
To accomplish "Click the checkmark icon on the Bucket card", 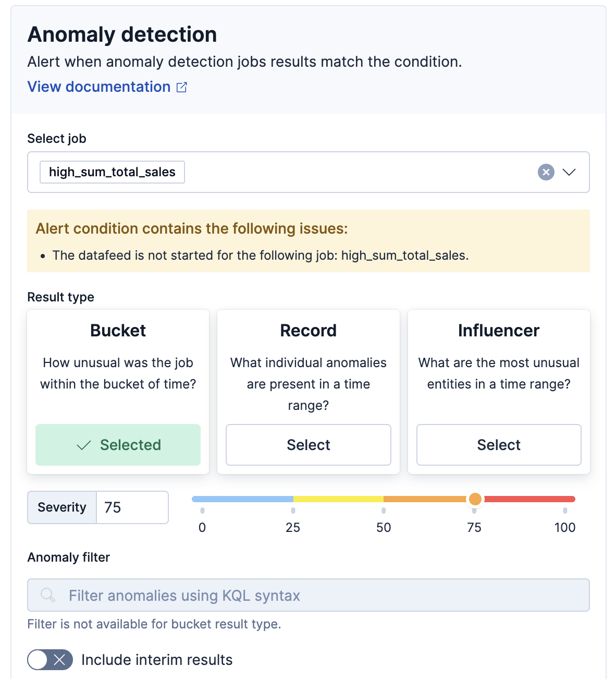I will [84, 445].
